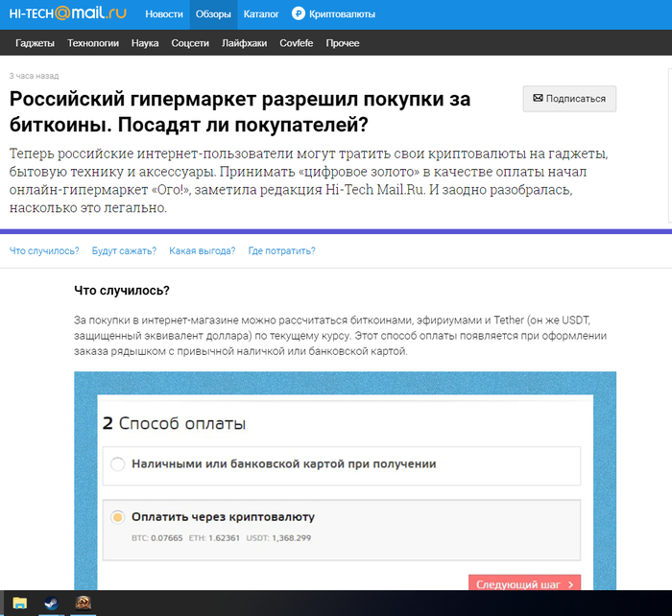Image resolution: width=672 pixels, height=616 pixels.
Task: Select the Оплатить через криптовалюту radio button
Action: [118, 517]
